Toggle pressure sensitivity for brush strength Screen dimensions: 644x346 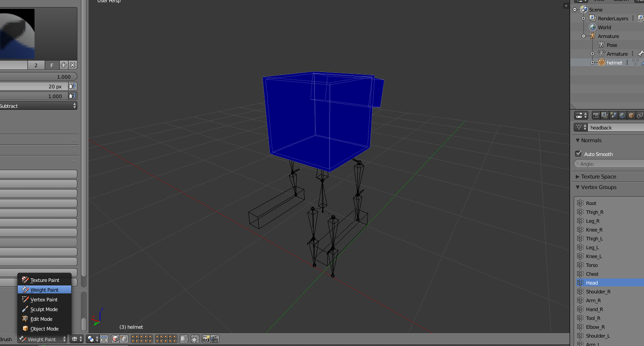coord(73,96)
